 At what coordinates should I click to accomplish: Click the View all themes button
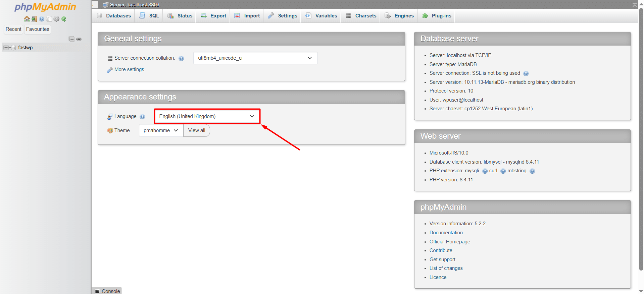(197, 130)
